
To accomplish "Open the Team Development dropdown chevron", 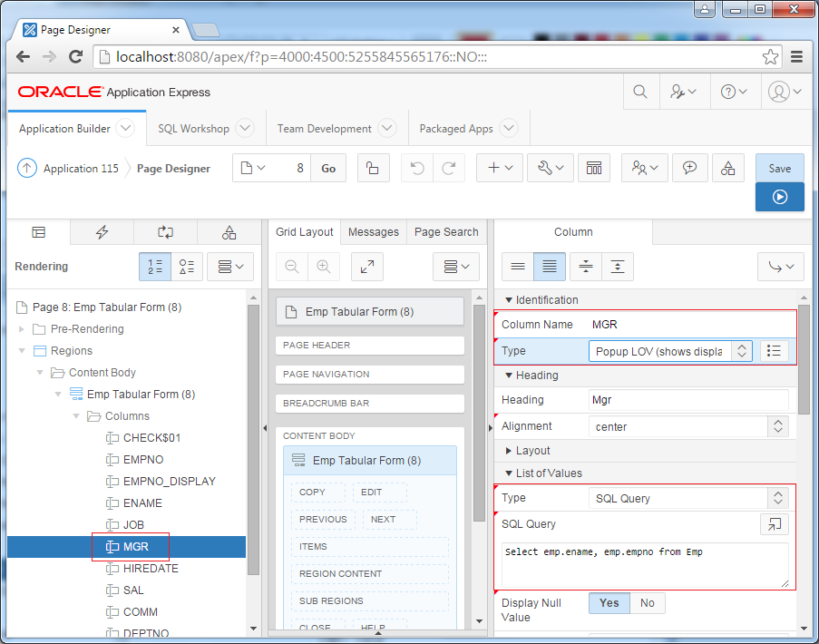I will pos(387,128).
